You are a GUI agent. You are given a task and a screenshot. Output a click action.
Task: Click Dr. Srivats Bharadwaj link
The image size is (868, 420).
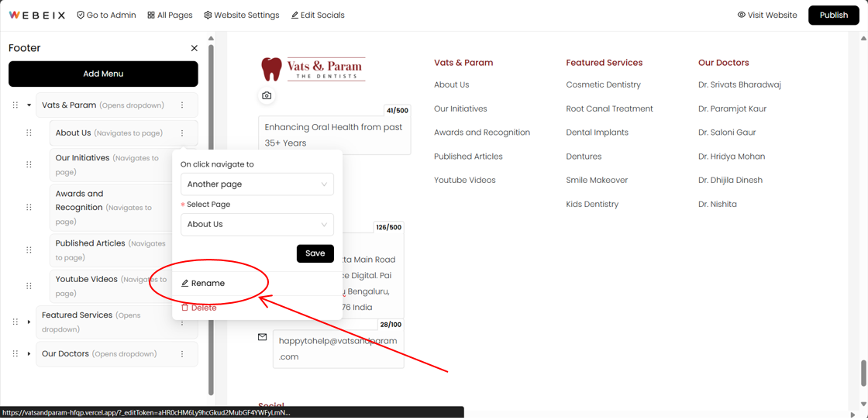pyautogui.click(x=739, y=84)
